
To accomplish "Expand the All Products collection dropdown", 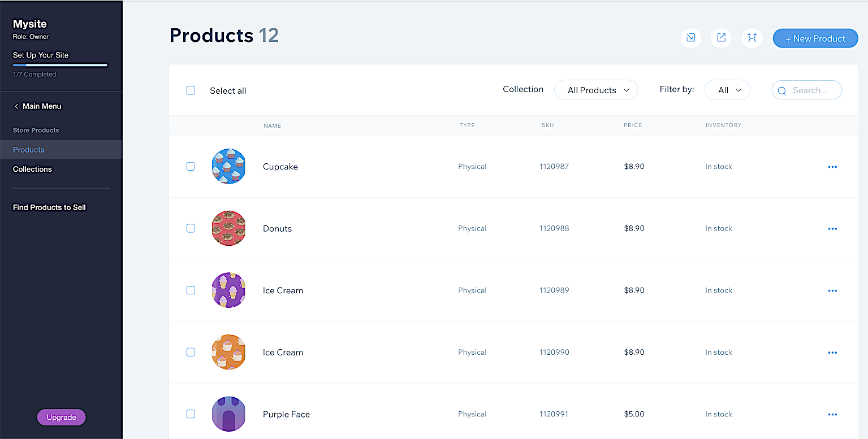I will tap(596, 90).
